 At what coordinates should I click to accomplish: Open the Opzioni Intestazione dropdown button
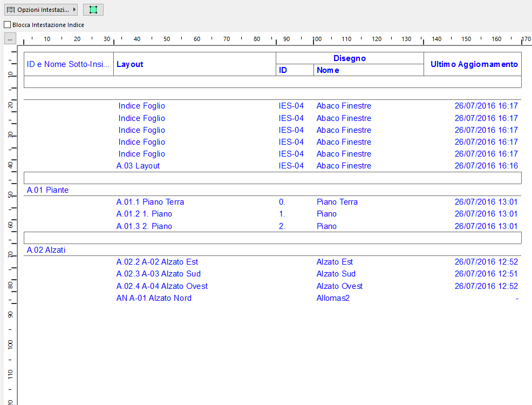pos(41,10)
